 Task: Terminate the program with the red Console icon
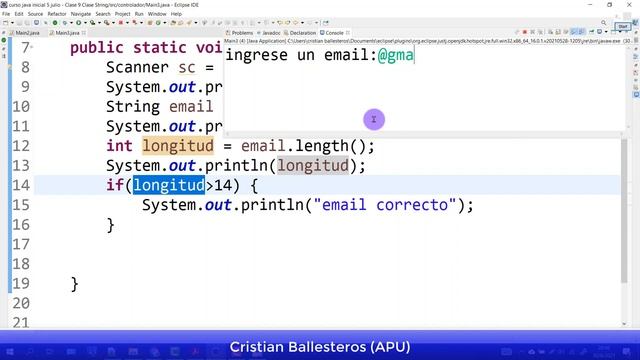[524, 32]
